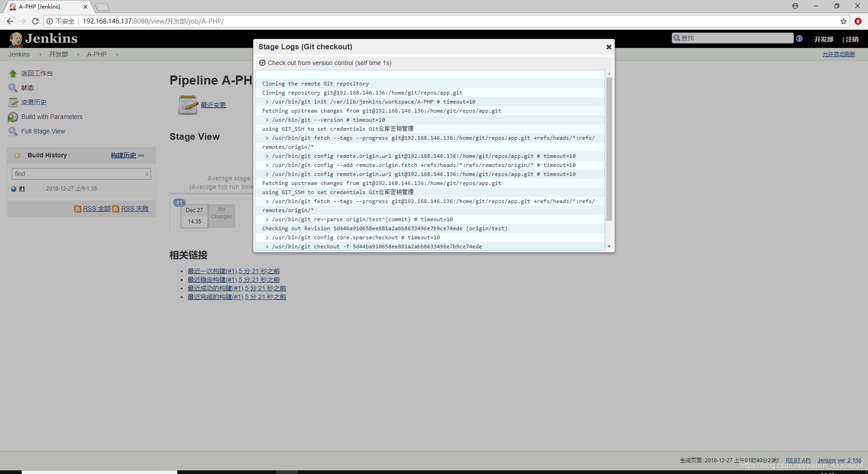Clear the find field with the x

(x=146, y=174)
